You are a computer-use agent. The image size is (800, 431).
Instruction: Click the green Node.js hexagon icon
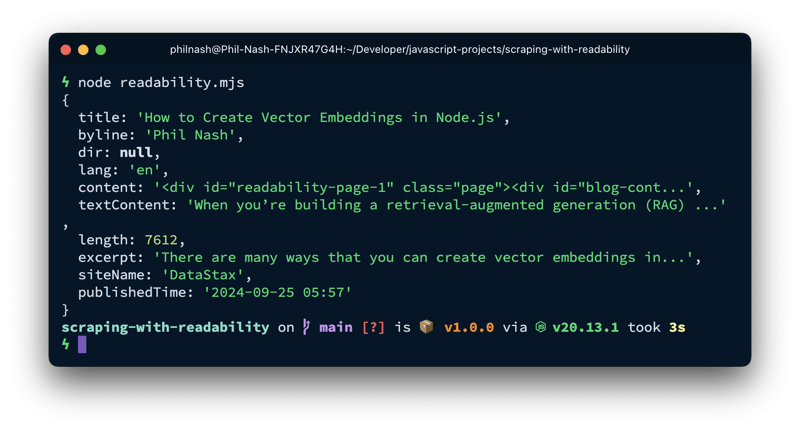coord(540,327)
